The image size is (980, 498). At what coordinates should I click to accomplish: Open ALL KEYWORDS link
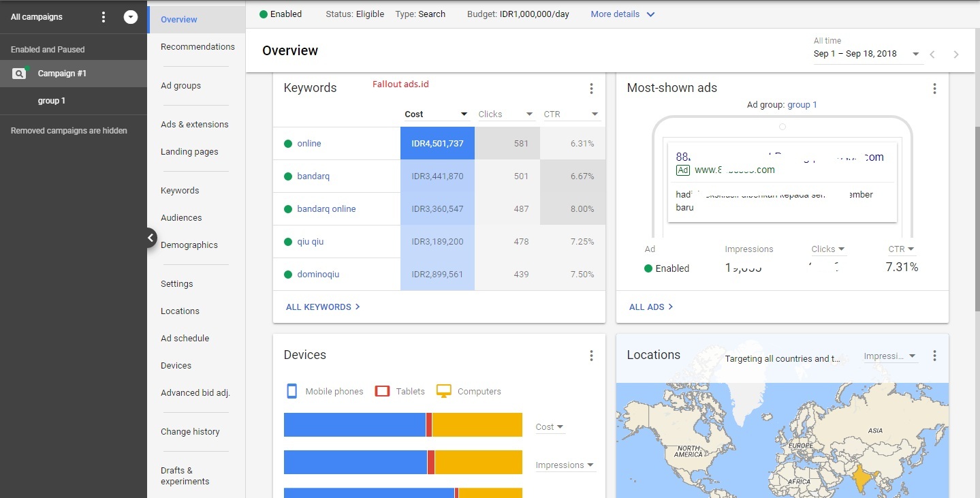pos(323,307)
